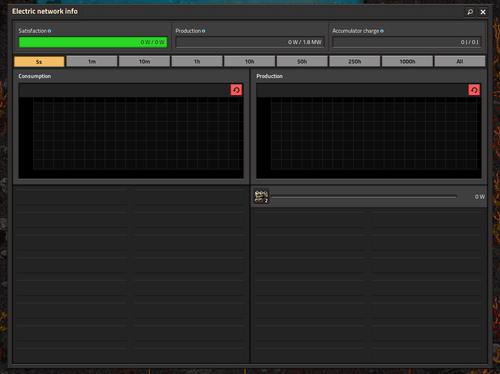The height and width of the screenshot is (374, 500).
Task: Select the 50h time range tab
Action: (302, 62)
